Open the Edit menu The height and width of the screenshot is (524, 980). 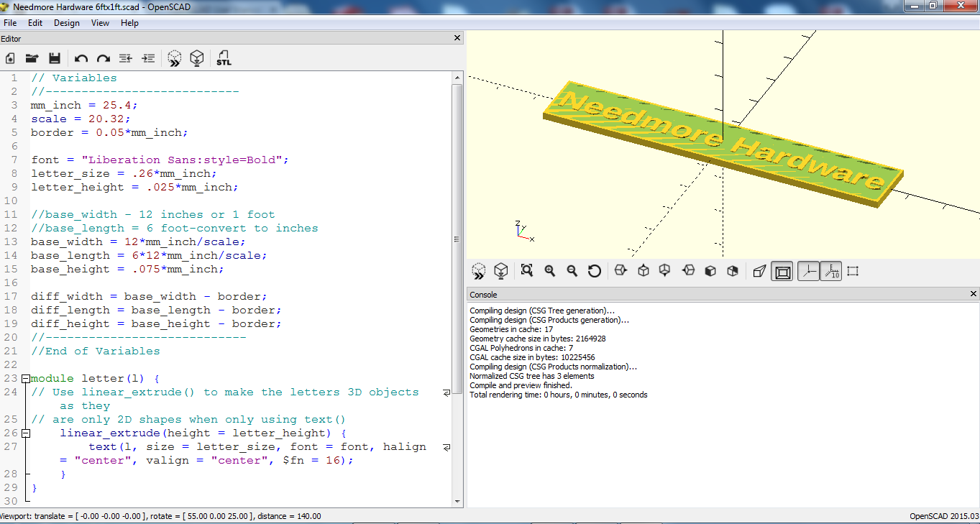click(35, 23)
